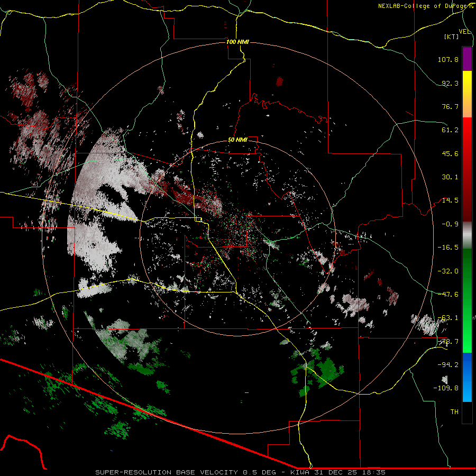Pick the blue segment of the color bar
The image size is (476, 476).
pyautogui.click(x=467, y=377)
